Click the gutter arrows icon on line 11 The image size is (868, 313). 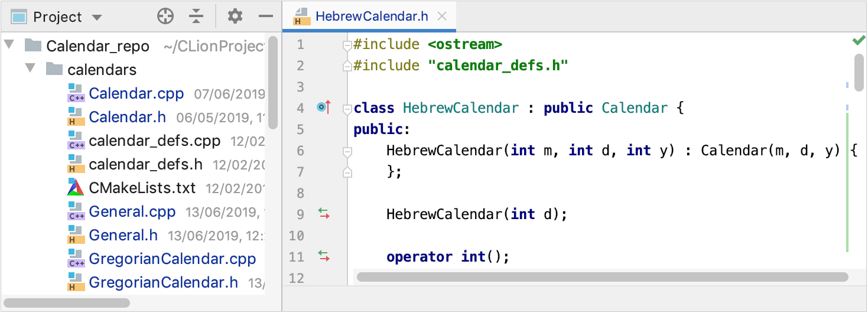pos(324,256)
